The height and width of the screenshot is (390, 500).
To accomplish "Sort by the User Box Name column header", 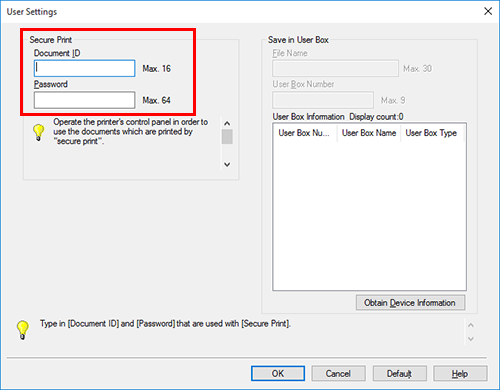I will (369, 133).
